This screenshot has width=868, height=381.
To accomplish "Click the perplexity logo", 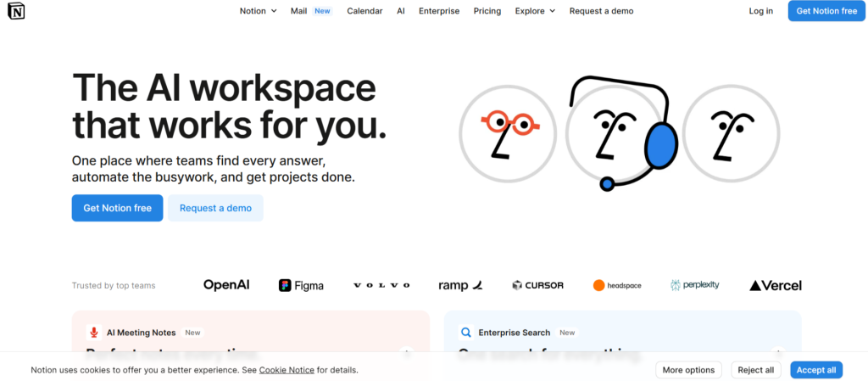I will coord(695,285).
